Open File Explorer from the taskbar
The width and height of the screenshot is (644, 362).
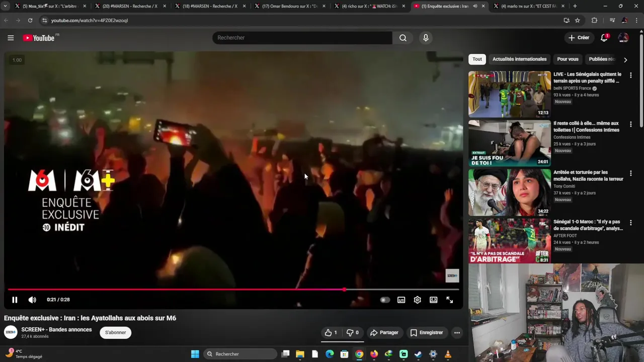tap(300, 354)
